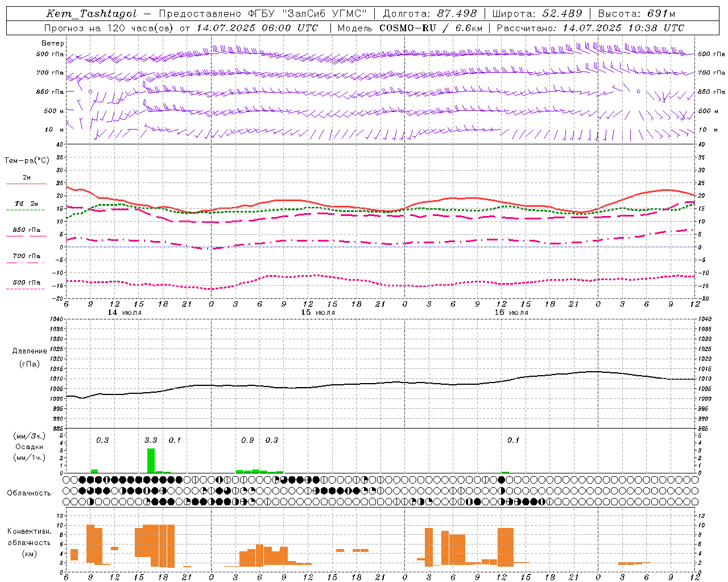The height and width of the screenshot is (582, 728).
Task: Select the 'Широта: 52.489' latitude value
Action: coord(537,14)
